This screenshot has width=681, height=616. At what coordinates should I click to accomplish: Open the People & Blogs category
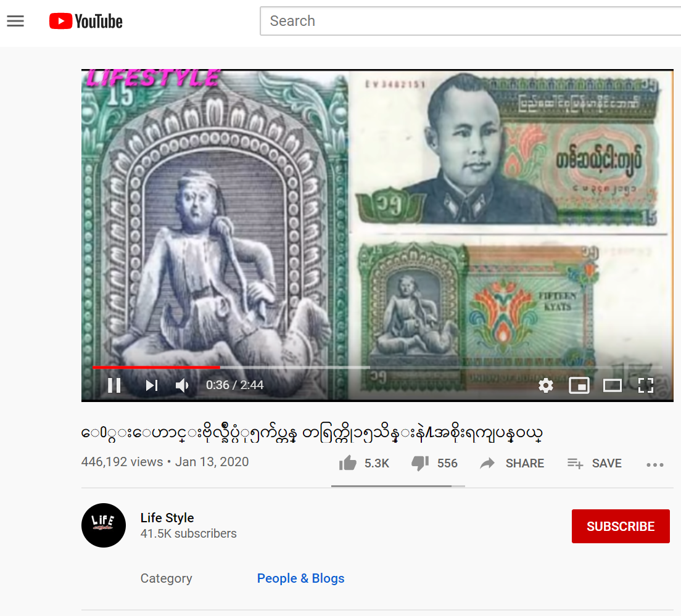click(x=300, y=578)
